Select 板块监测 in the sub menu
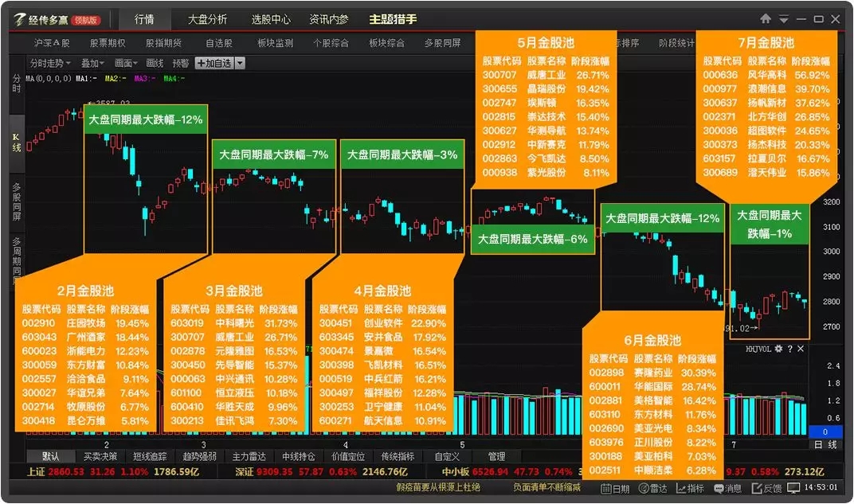The height and width of the screenshot is (504, 854). pyautogui.click(x=275, y=43)
